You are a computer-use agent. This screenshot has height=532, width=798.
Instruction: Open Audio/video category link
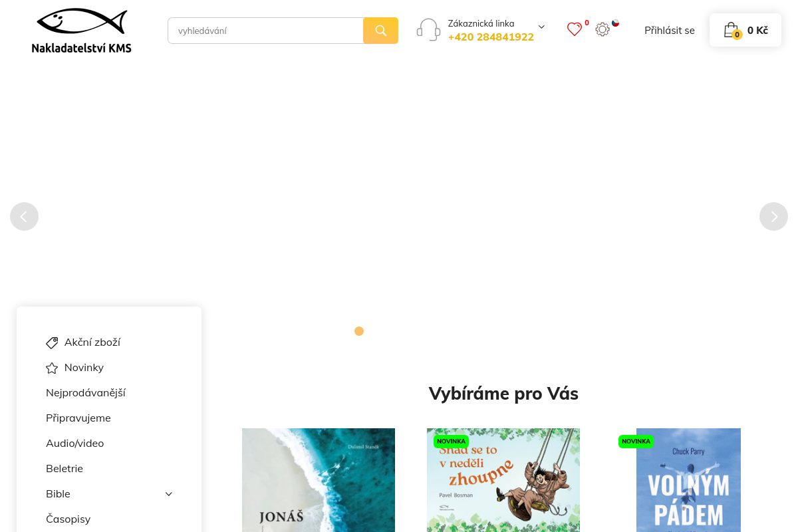(75, 444)
